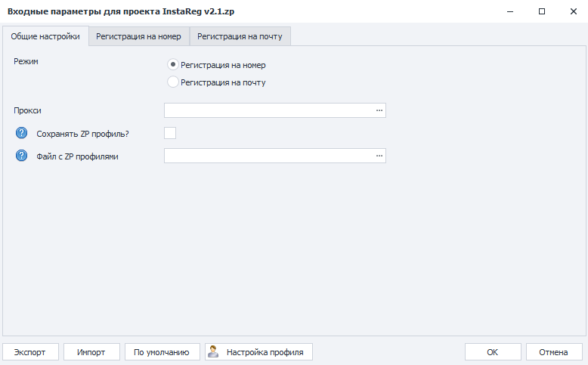The width and height of the screenshot is (588, 365).
Task: Open the Общие настройки tab
Action: pos(45,36)
